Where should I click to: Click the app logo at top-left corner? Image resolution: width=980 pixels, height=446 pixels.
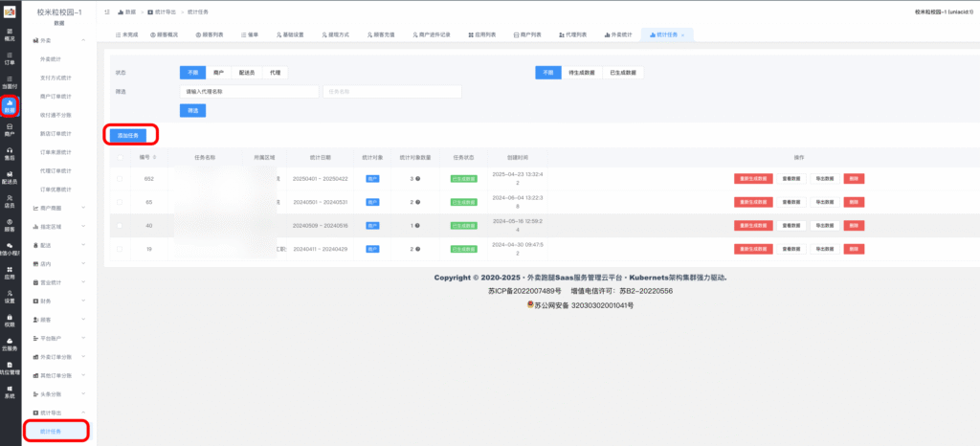pyautogui.click(x=10, y=11)
